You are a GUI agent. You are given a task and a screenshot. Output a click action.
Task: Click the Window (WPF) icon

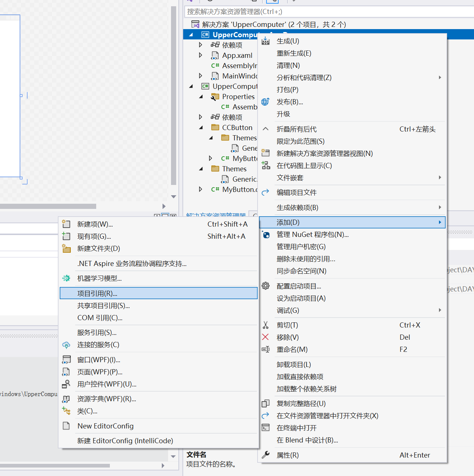pos(66,360)
